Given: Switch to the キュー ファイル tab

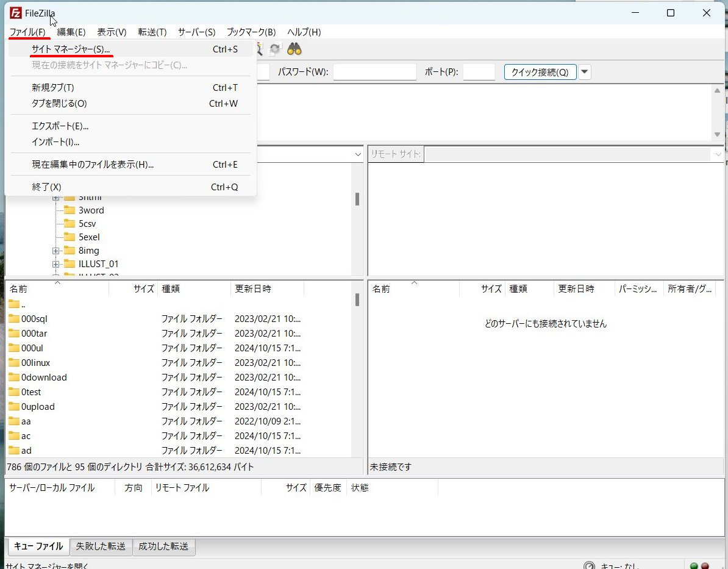Looking at the screenshot, I should [x=38, y=546].
